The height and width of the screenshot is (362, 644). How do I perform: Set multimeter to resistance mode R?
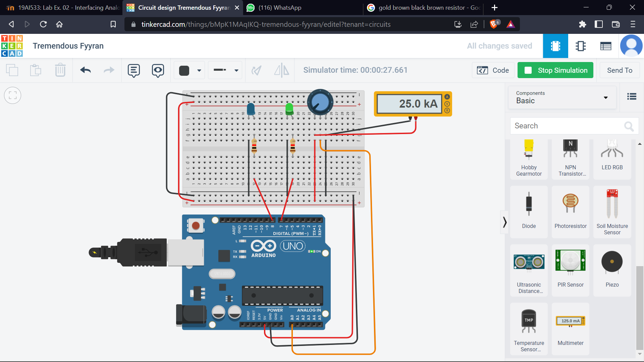pos(447,111)
